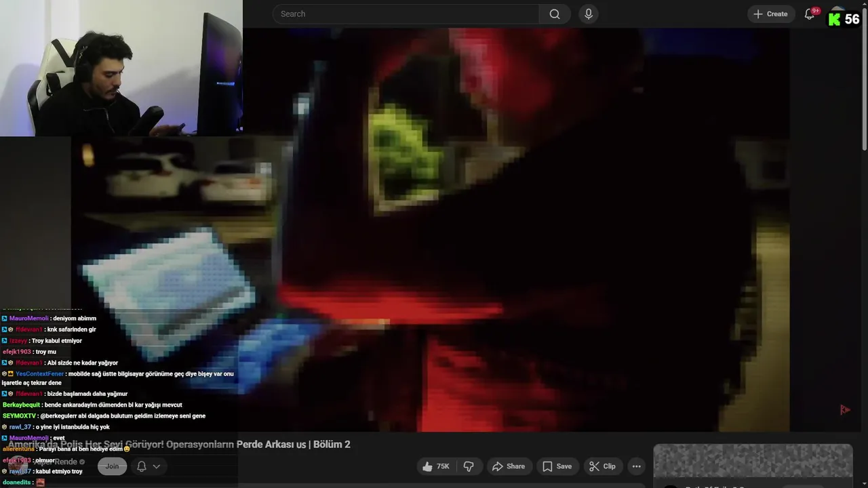
Task: Click chat username doanedits
Action: coord(17,482)
